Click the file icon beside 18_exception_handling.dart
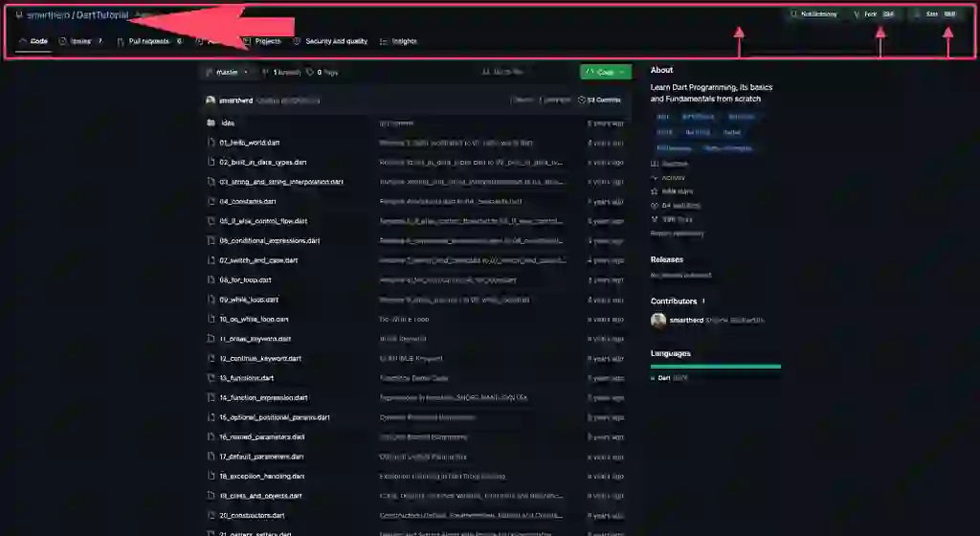980x536 pixels. pyautogui.click(x=212, y=476)
